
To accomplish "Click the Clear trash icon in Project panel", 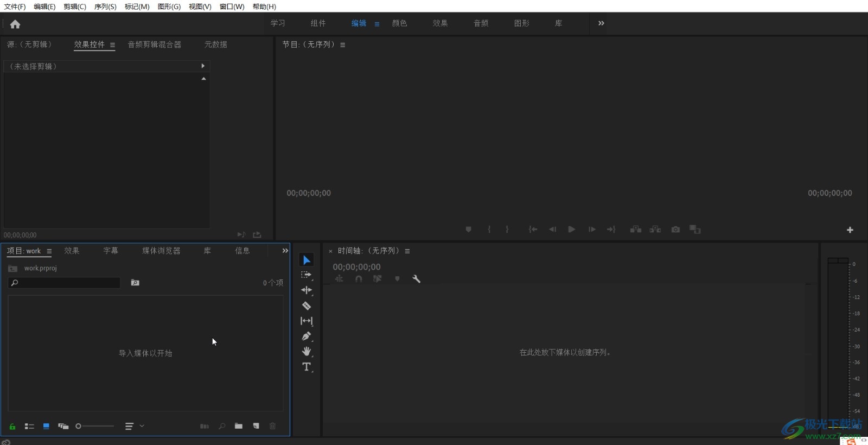I will 273,426.
